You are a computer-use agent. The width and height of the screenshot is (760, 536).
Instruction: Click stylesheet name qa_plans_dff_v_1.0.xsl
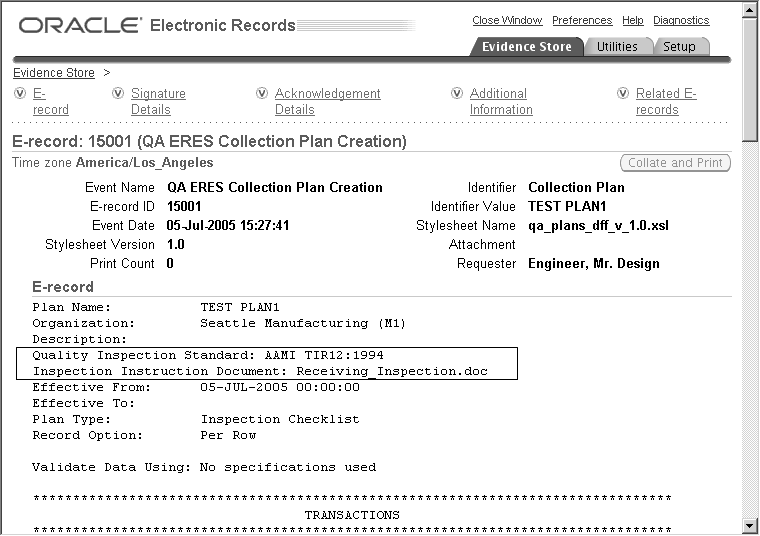tap(598, 226)
